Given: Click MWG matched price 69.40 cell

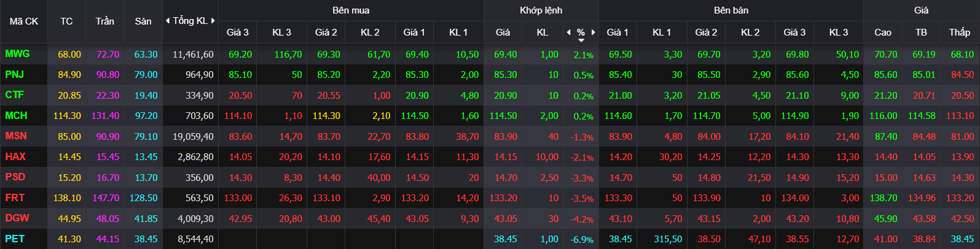Looking at the screenshot, I should point(505,55).
